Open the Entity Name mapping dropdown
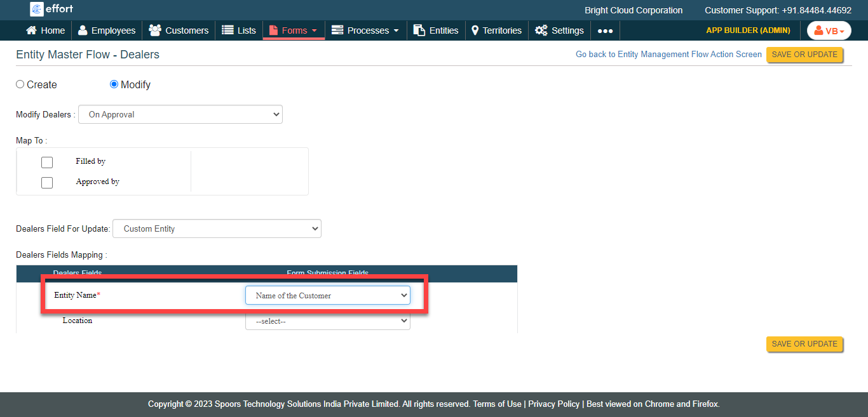Image resolution: width=868 pixels, height=417 pixels. 328,296
